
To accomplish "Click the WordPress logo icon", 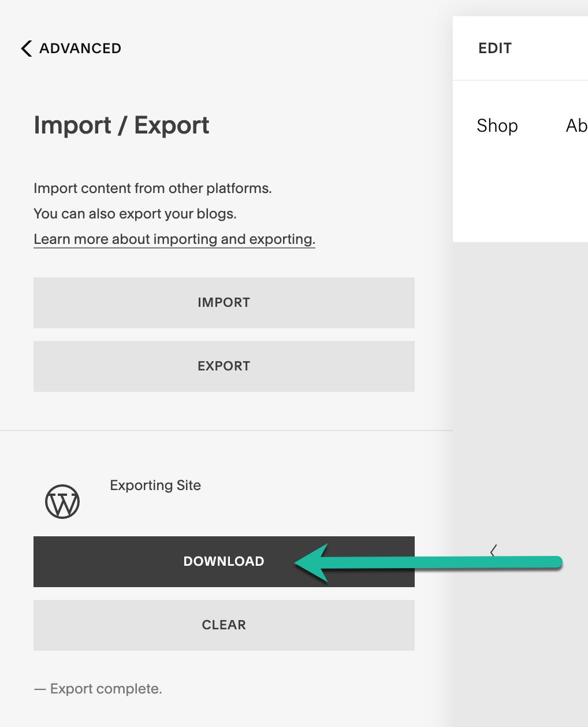I will (62, 500).
